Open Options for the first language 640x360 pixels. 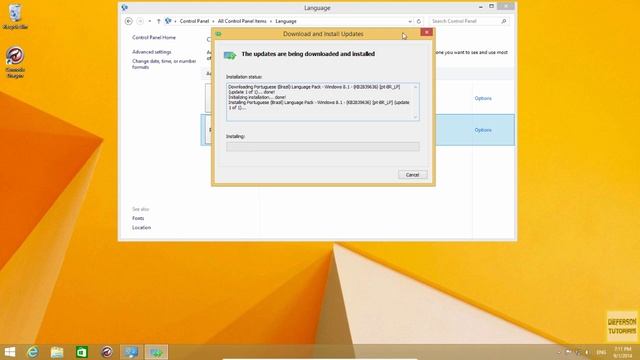pyautogui.click(x=483, y=98)
